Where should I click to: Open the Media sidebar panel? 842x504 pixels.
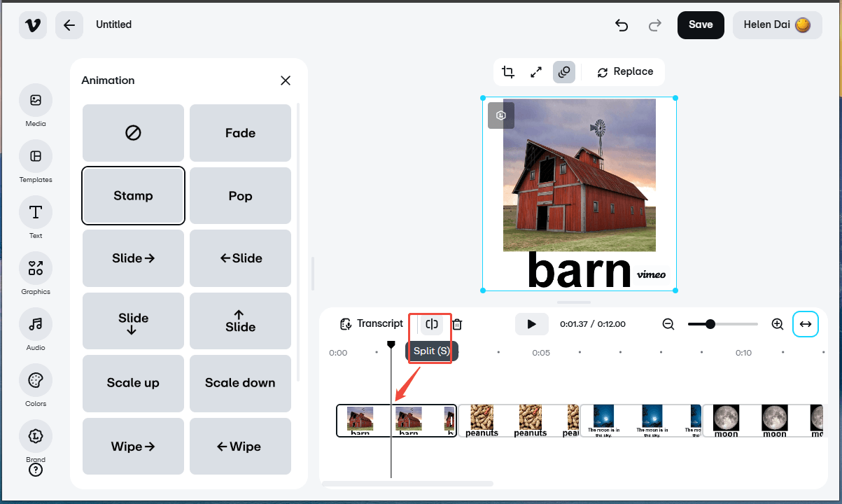[x=36, y=106]
